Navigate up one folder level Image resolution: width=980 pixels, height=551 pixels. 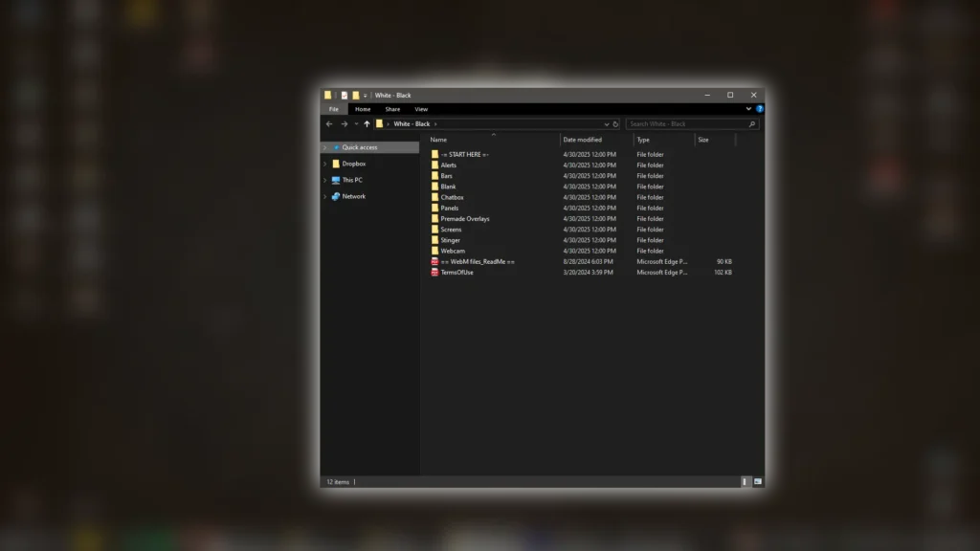coord(367,124)
